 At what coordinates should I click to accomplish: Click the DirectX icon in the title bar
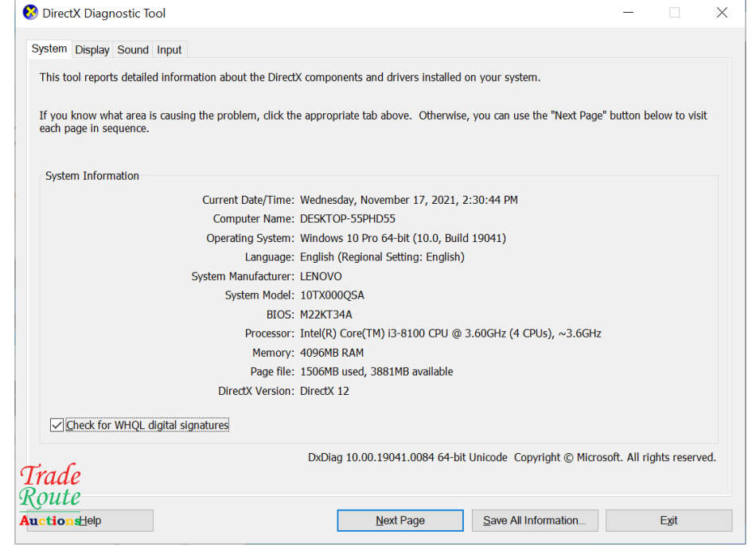(x=30, y=13)
